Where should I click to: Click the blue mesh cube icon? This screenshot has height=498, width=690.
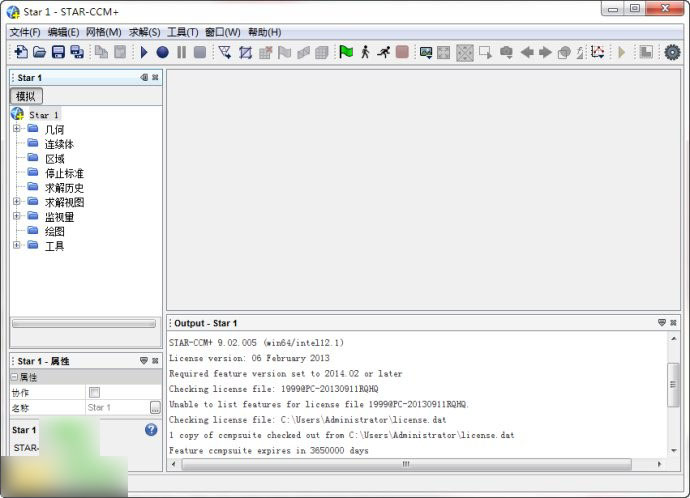pos(245,52)
